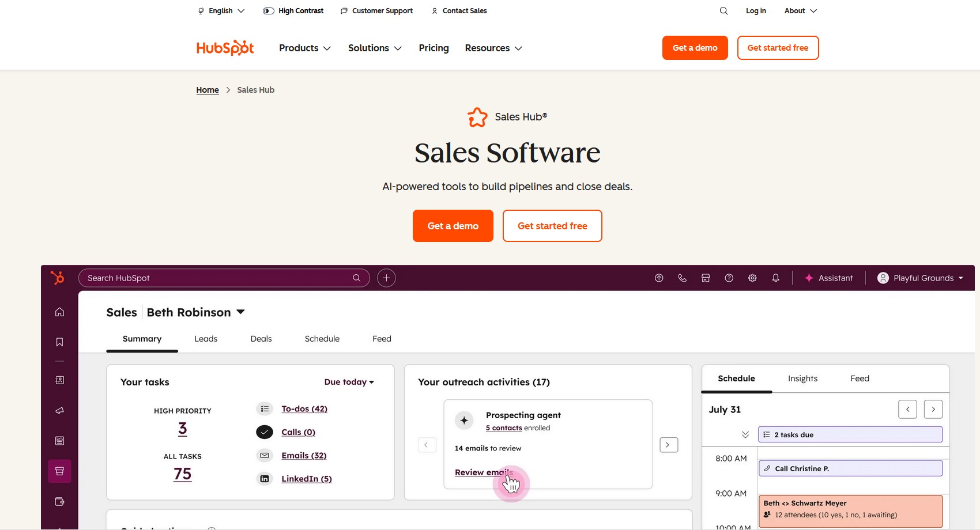Click the LinkedIn icon in Your tasks
The image size is (980, 530).
click(265, 479)
